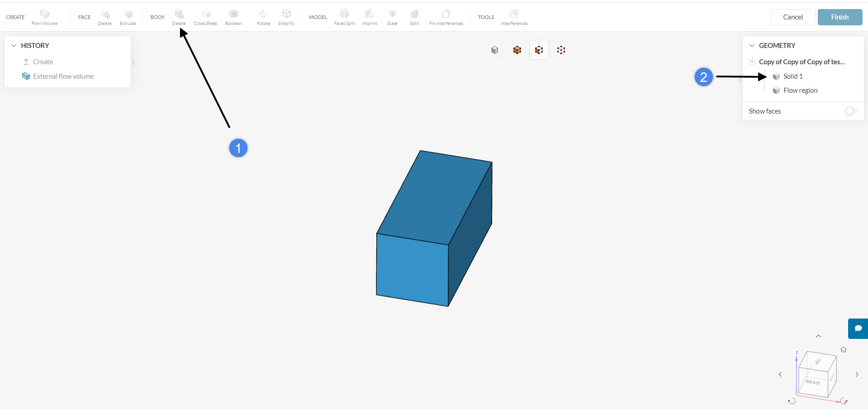Click the Cancel button
Viewport: 868px width, 409px height.
pos(792,17)
